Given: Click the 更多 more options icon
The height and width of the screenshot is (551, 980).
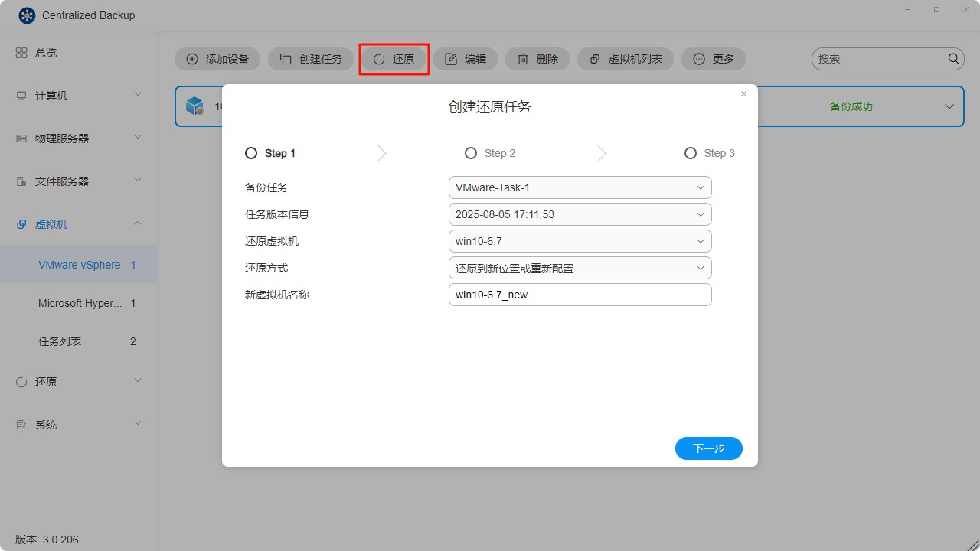Looking at the screenshot, I should tap(698, 58).
